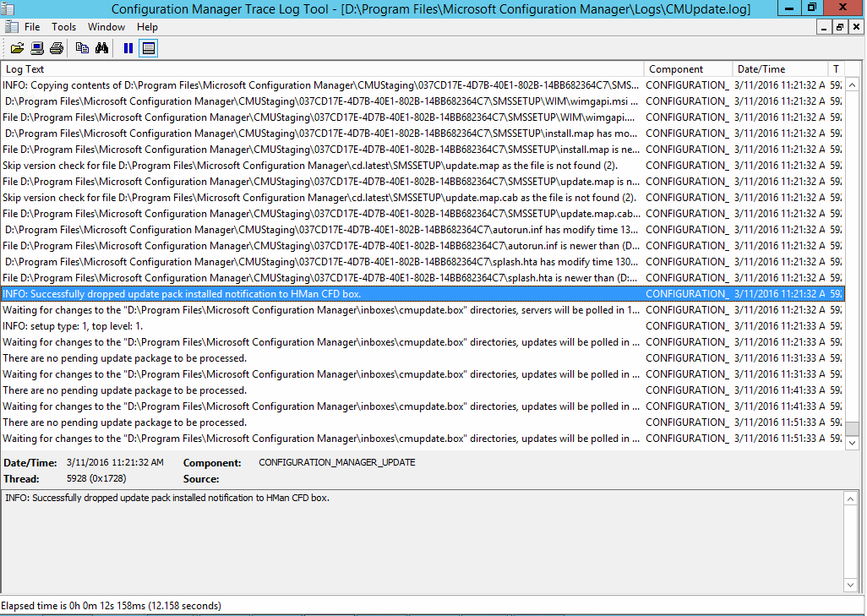867x616 pixels.
Task: Select 'Skip version check' update.map.cab row
Action: (x=423, y=198)
